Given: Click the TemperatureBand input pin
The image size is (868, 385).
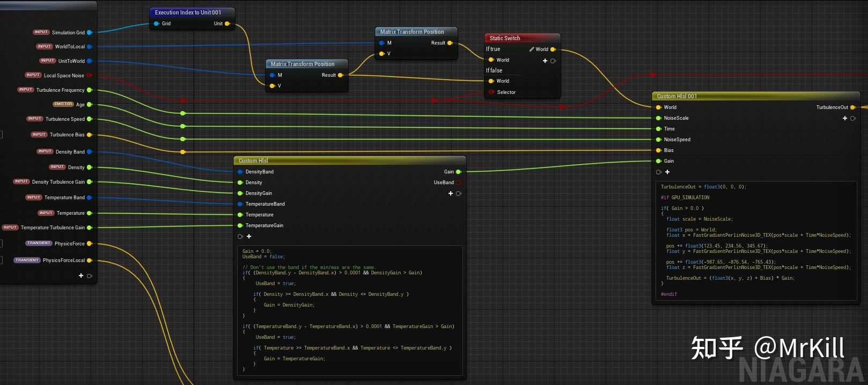Looking at the screenshot, I should 240,204.
